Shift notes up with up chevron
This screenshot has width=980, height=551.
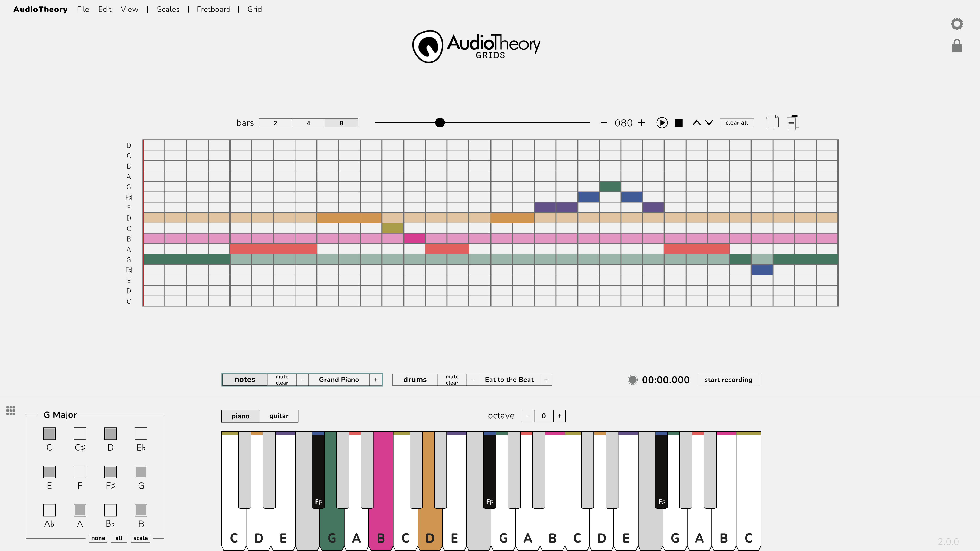click(696, 123)
